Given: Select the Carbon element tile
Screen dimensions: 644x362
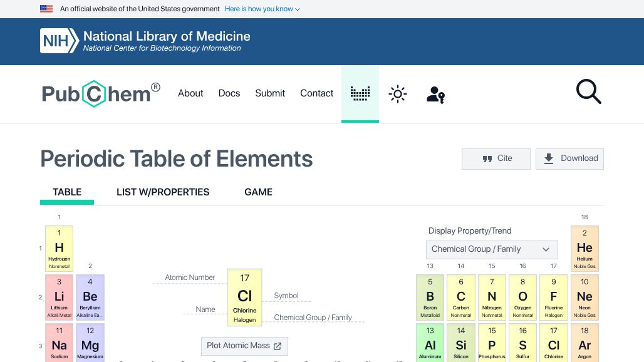Looking at the screenshot, I should (x=461, y=297).
